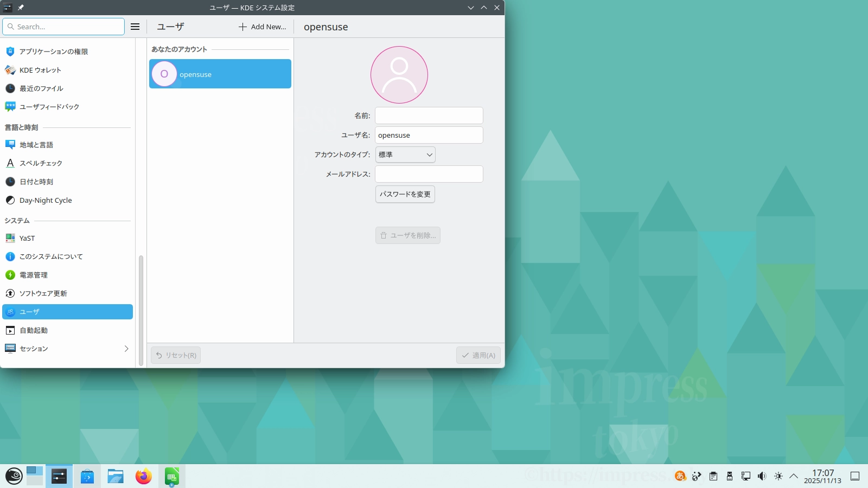This screenshot has height=488, width=868.
Task: Open the clipboard tray icon
Action: [713, 476]
